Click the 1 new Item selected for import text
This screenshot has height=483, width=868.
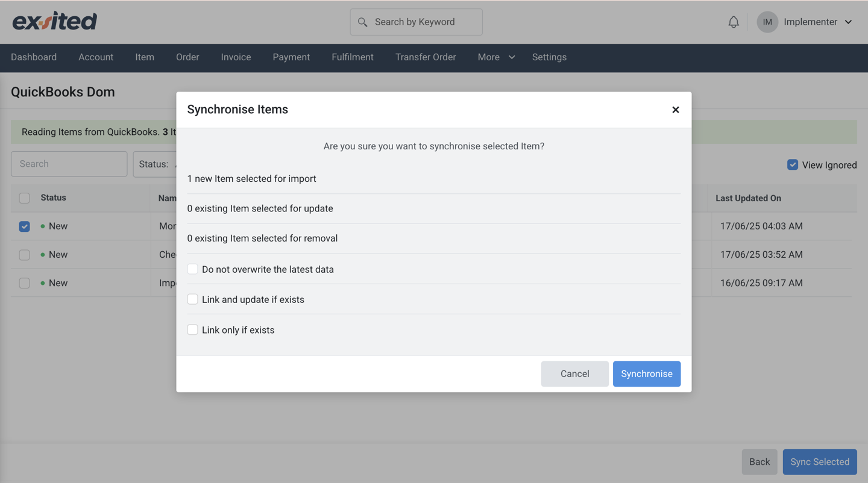coord(251,179)
